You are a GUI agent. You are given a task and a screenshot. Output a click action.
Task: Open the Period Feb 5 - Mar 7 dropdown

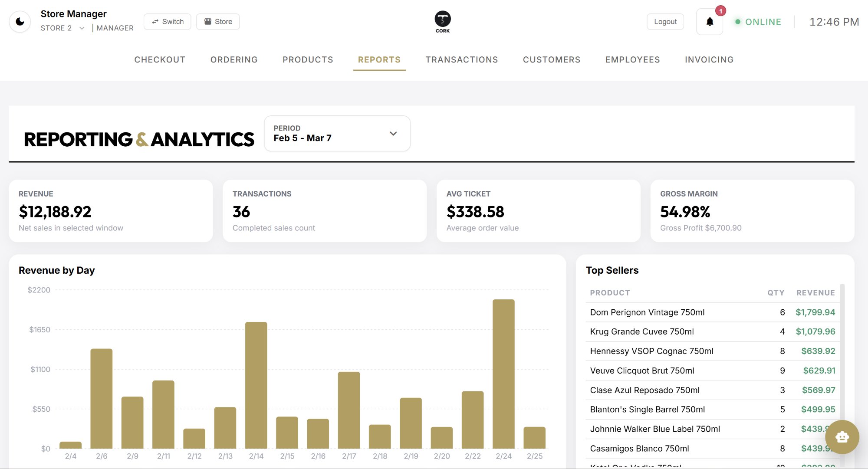click(337, 133)
